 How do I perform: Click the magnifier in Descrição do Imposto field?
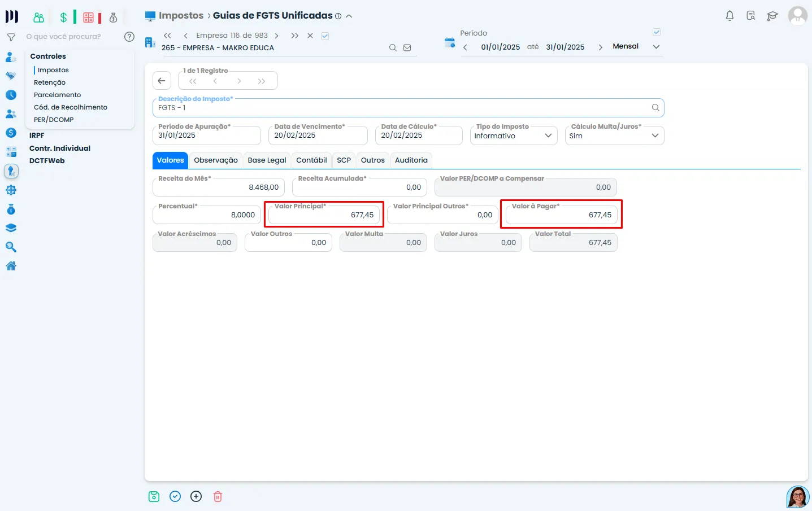coord(655,107)
